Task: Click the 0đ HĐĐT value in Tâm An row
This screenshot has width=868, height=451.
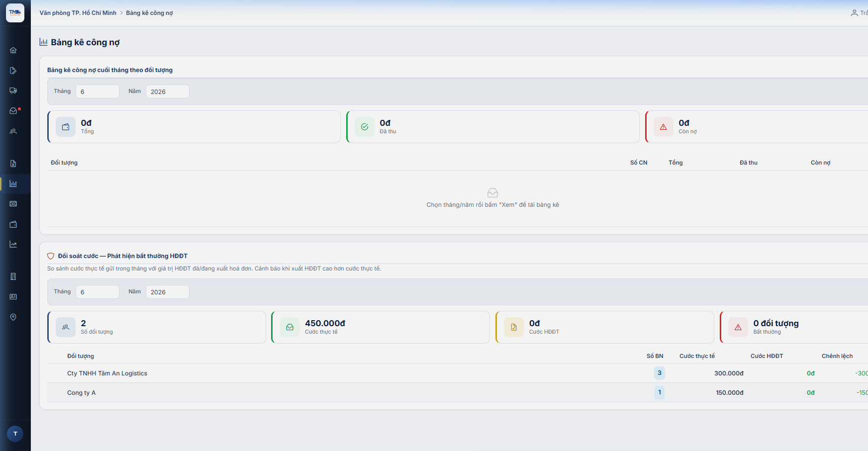Action: (x=811, y=373)
